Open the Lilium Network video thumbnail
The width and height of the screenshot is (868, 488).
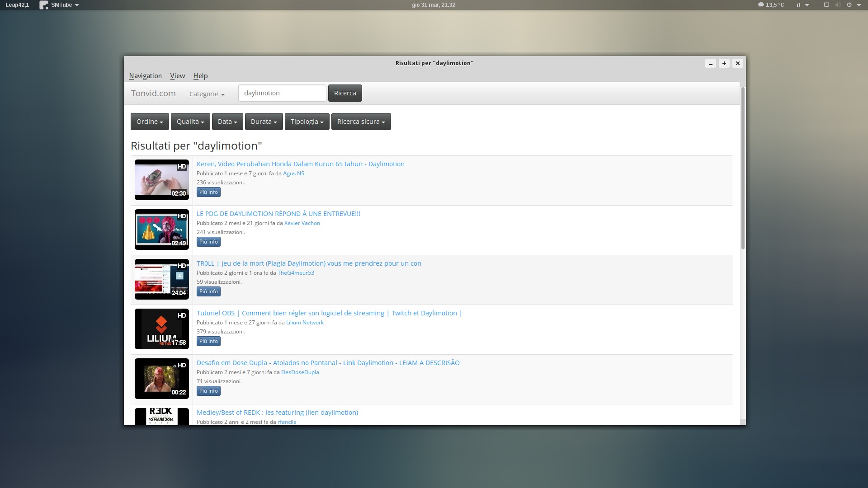tap(161, 329)
